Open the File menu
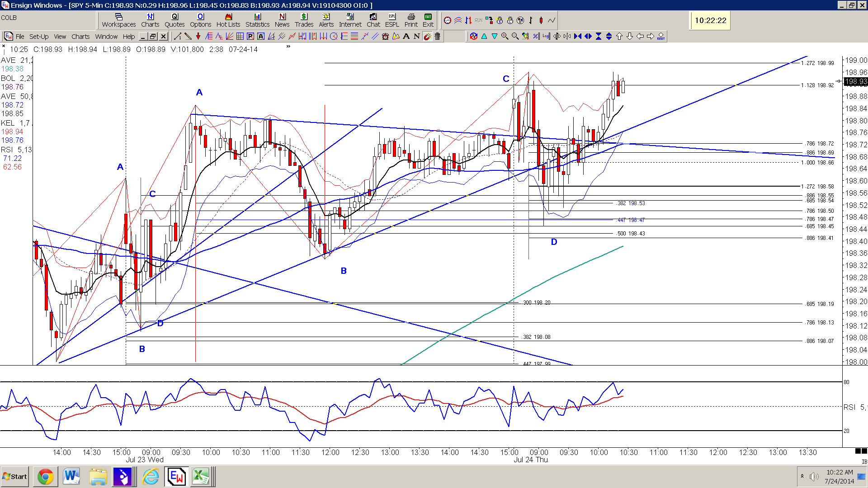 point(20,37)
